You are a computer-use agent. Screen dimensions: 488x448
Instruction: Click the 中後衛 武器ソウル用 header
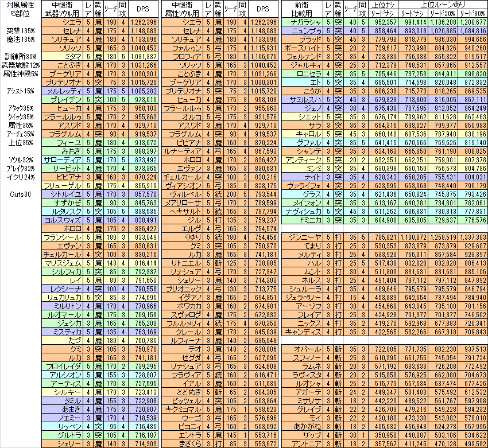(x=62, y=9)
